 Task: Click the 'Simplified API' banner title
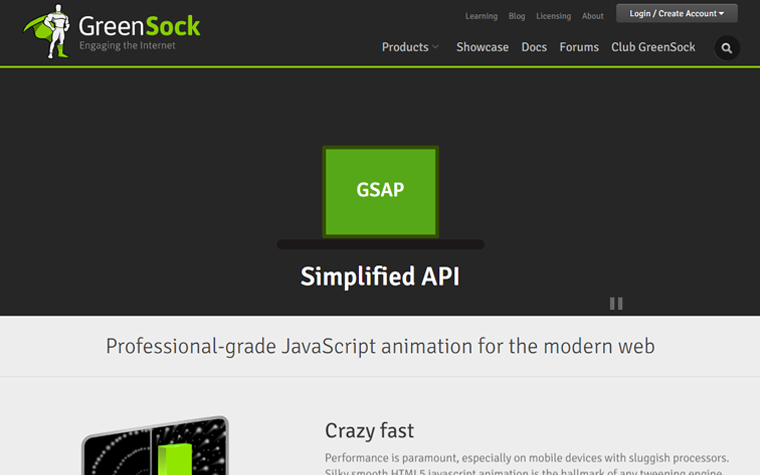click(380, 276)
